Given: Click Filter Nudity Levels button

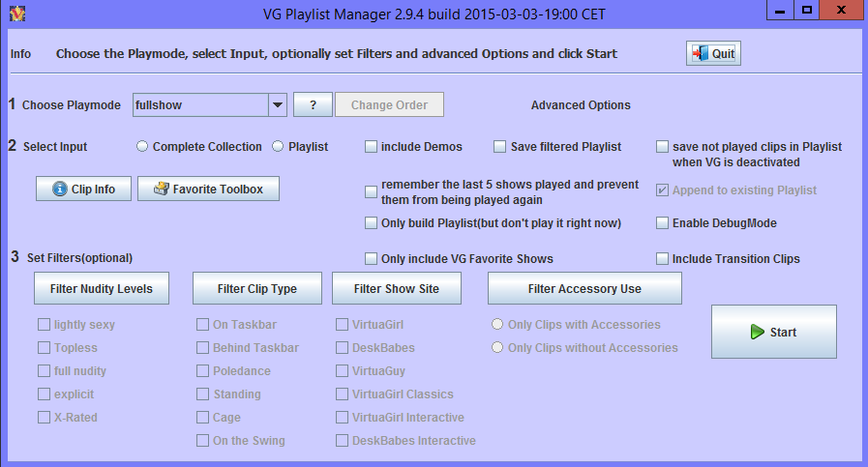Looking at the screenshot, I should point(102,288).
